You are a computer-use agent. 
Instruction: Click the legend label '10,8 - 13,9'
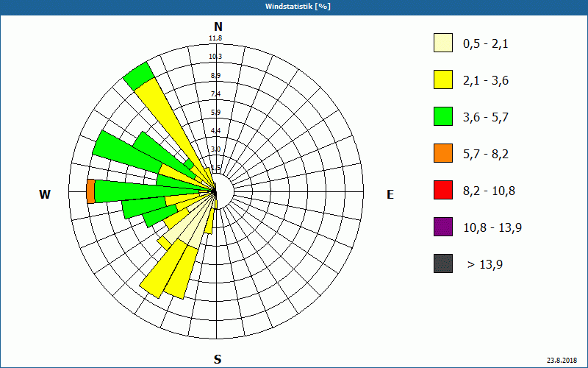(x=492, y=228)
